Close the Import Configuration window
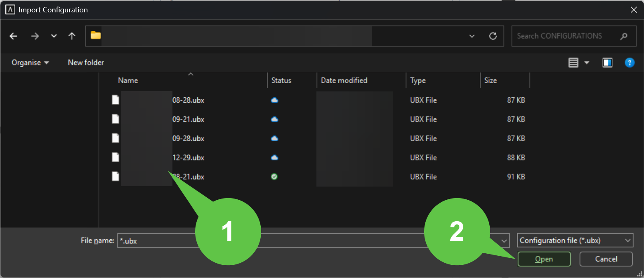 [x=634, y=10]
